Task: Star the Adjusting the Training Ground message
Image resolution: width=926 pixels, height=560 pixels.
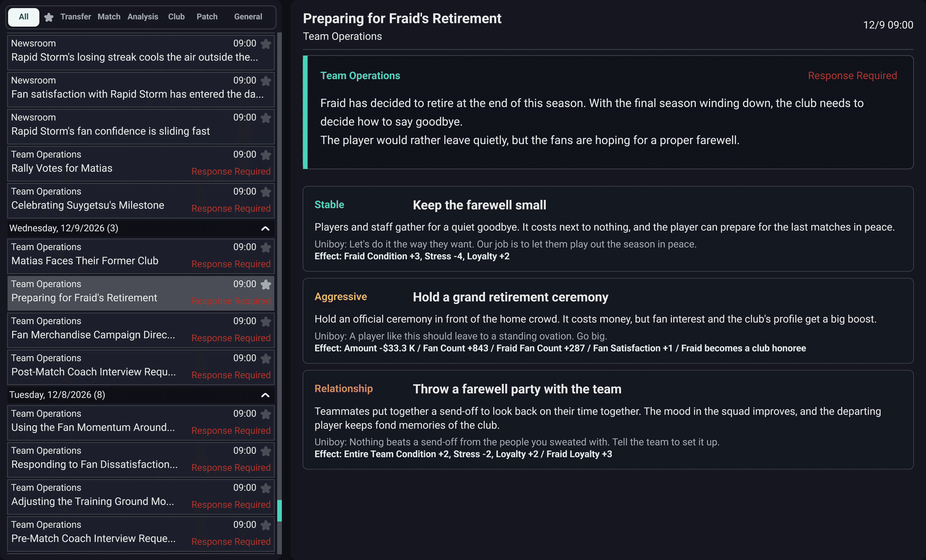Action: pos(266,488)
